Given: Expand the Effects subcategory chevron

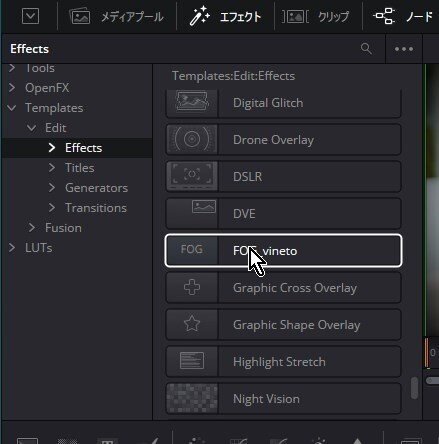Looking at the screenshot, I should coord(52,148).
